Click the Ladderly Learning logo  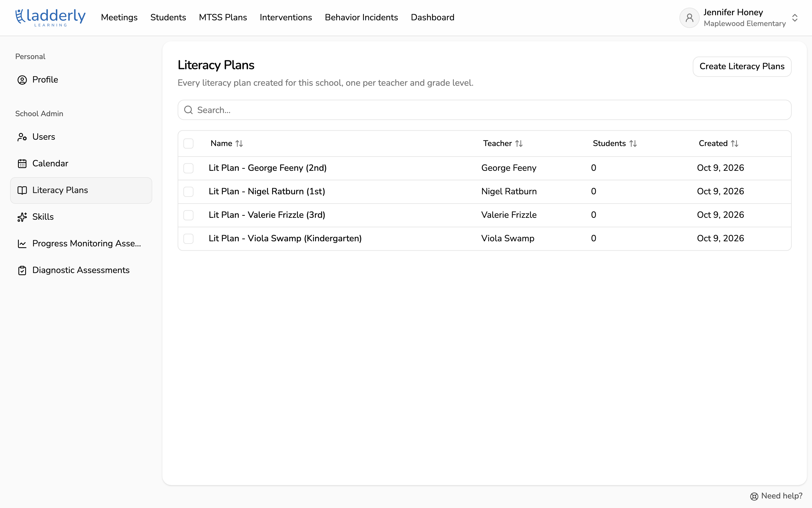50,18
